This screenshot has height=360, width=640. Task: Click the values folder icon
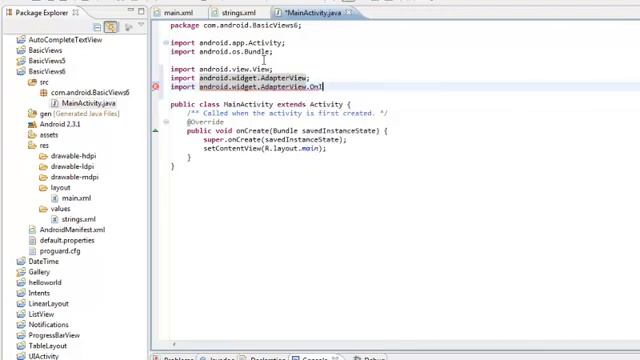click(x=43, y=209)
